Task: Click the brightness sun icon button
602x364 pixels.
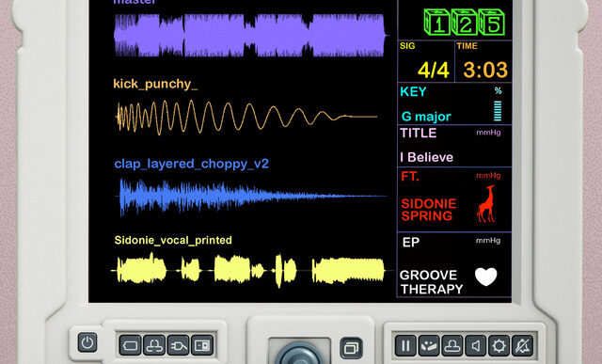Action: (499, 346)
